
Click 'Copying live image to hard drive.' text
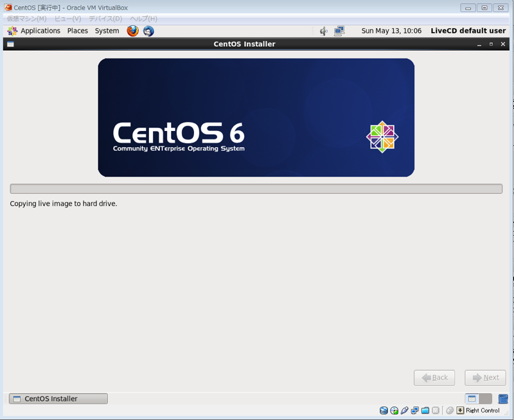(64, 204)
